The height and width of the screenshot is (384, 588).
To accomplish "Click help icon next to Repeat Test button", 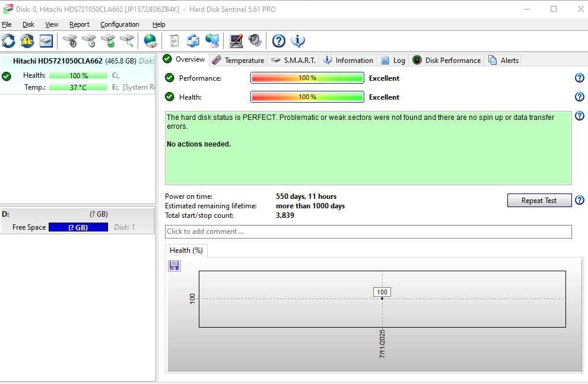I will [579, 200].
